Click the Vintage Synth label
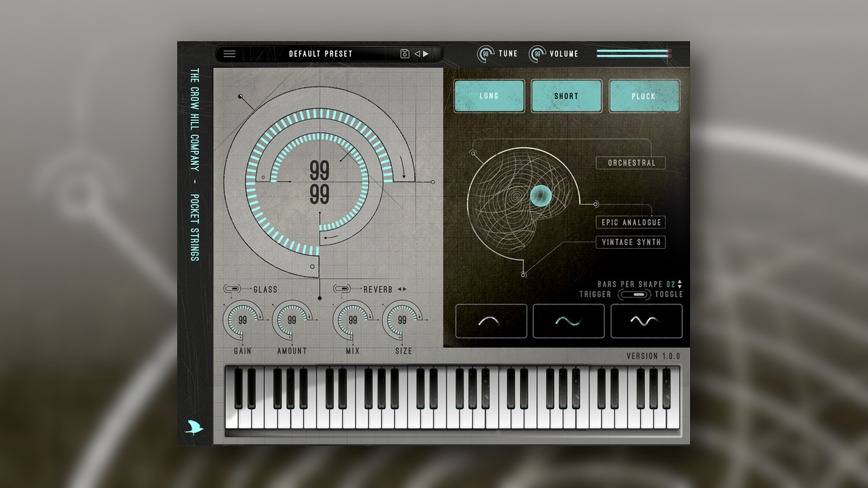 pos(631,241)
